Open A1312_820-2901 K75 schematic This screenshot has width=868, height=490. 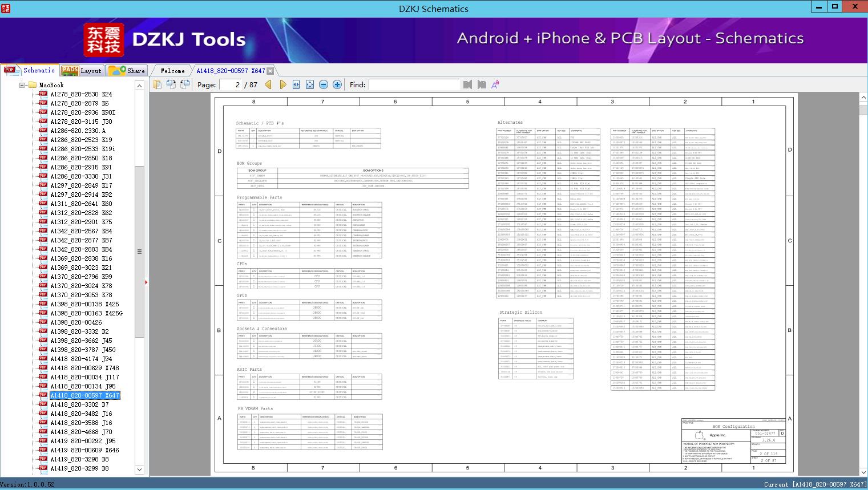81,222
